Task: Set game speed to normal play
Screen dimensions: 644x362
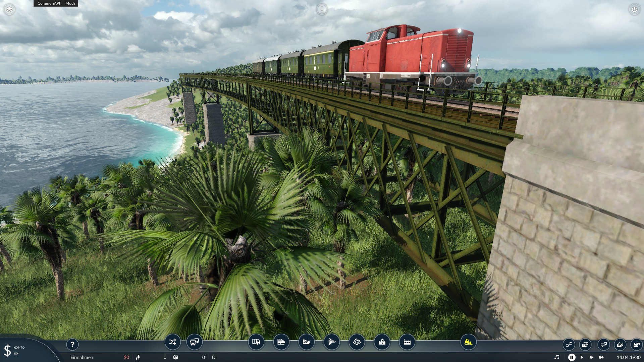Action: (x=582, y=357)
